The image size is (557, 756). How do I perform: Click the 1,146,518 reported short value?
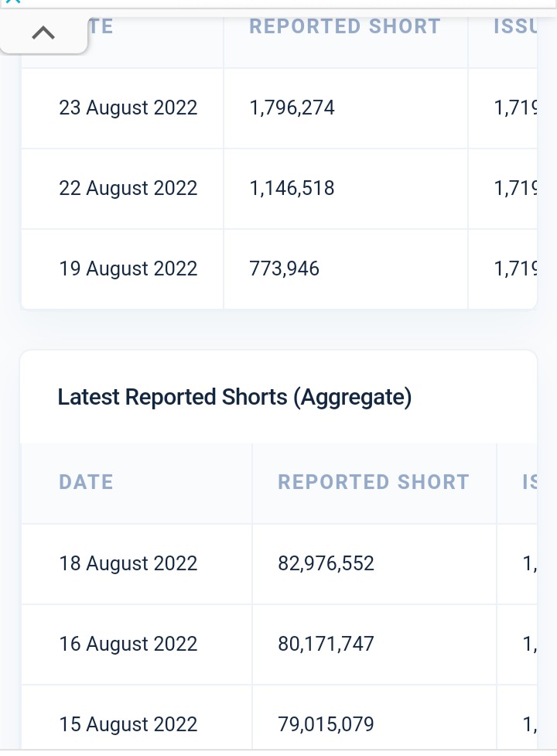click(292, 188)
